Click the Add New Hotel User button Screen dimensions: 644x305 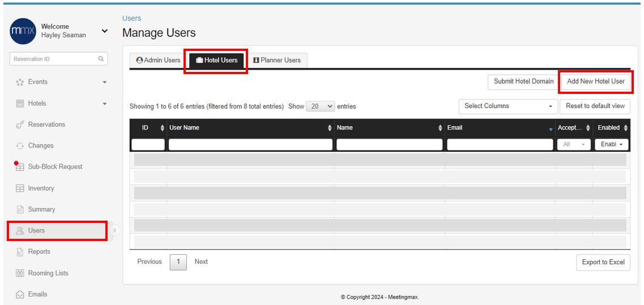pyautogui.click(x=595, y=81)
